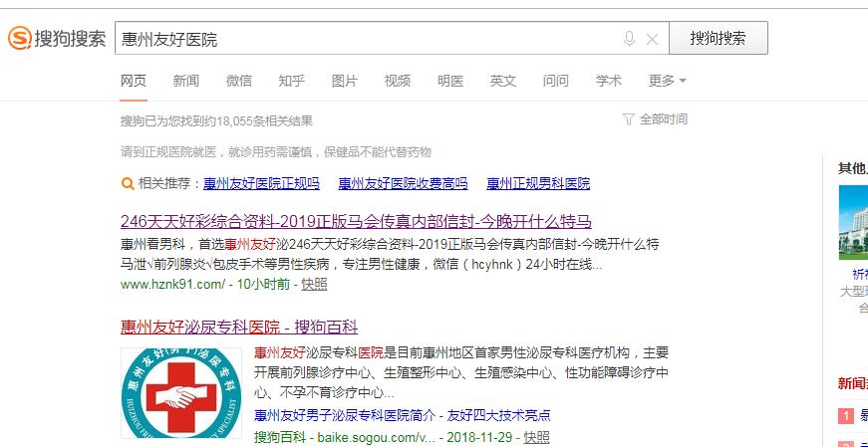
Task: Select the 明医 tab
Action: tap(450, 81)
